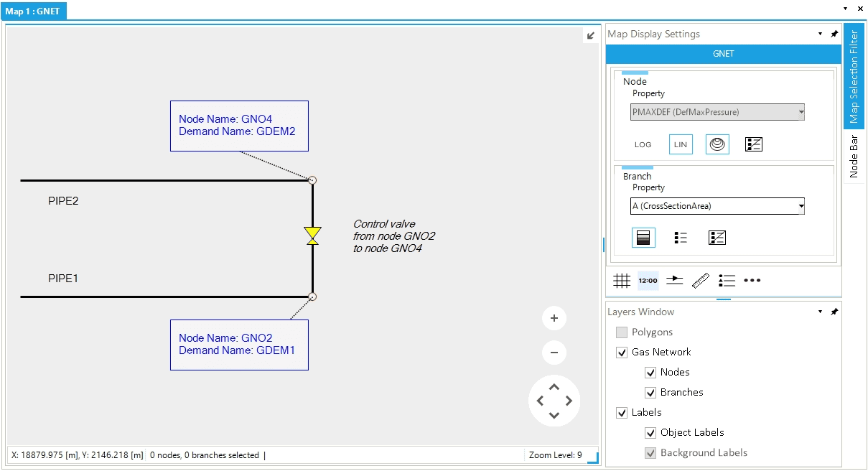Pin the Map Display Settings panel

[834, 34]
